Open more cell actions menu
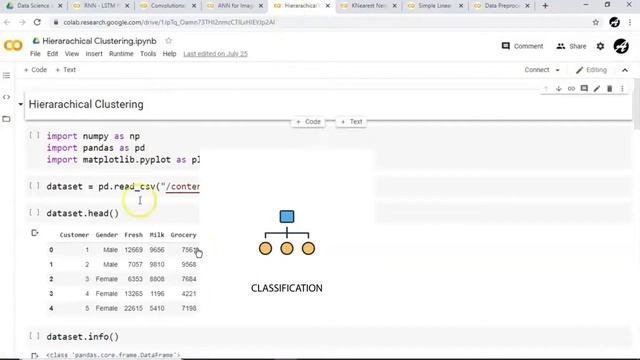 pyautogui.click(x=622, y=89)
